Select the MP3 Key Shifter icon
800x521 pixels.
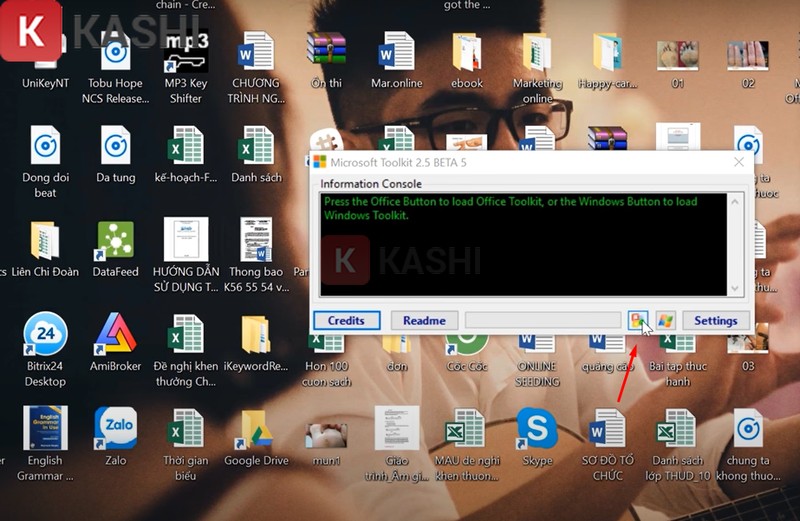(186, 53)
